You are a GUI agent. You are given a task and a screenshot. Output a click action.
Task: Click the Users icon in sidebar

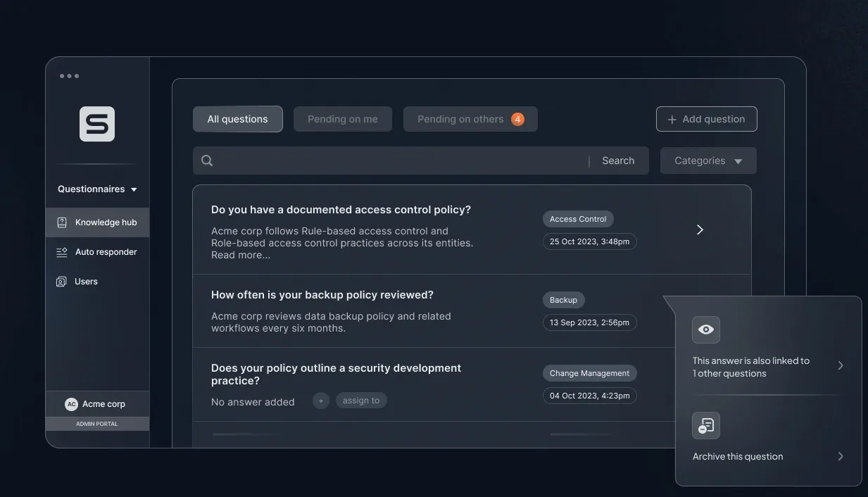61,282
